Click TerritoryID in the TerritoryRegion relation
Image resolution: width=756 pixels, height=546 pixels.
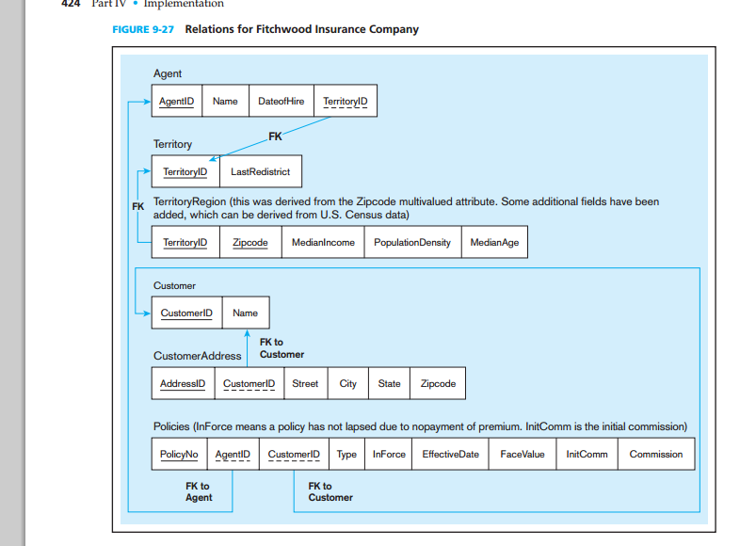pyautogui.click(x=185, y=242)
